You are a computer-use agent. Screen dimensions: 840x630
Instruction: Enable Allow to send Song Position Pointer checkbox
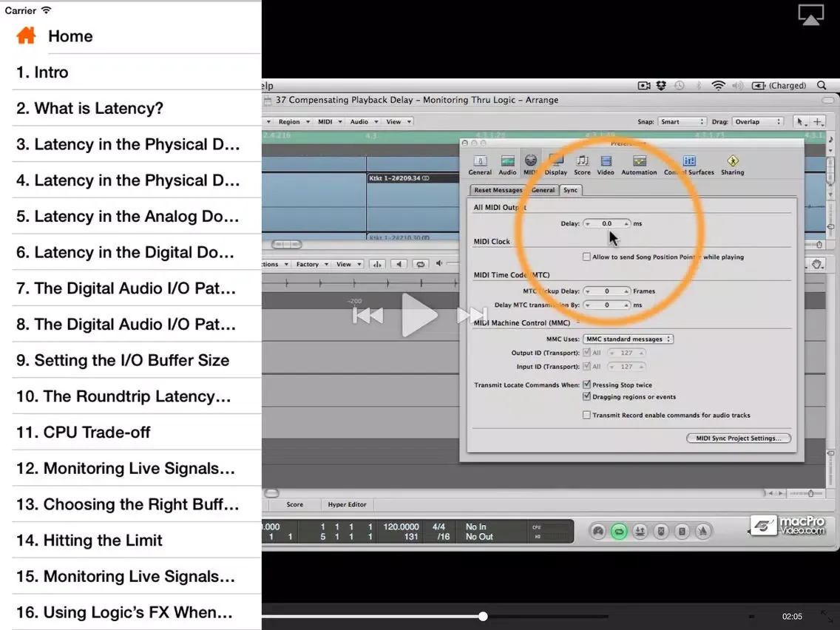pyautogui.click(x=586, y=257)
